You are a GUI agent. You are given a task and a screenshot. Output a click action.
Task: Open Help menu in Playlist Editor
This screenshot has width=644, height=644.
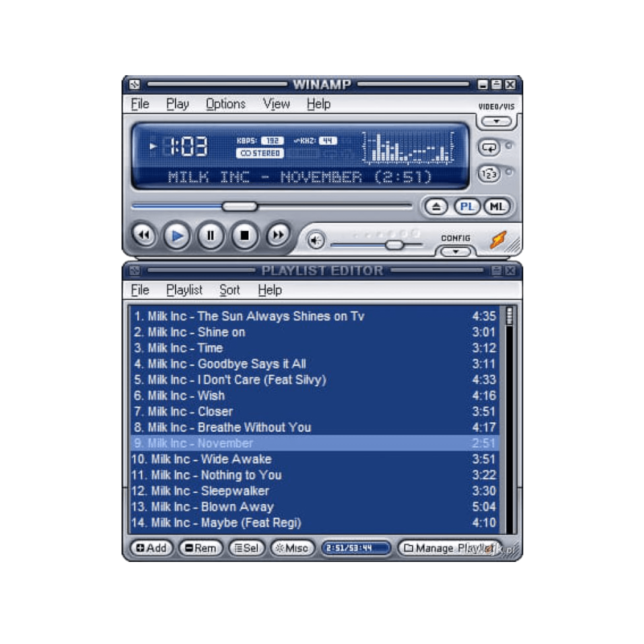[270, 290]
